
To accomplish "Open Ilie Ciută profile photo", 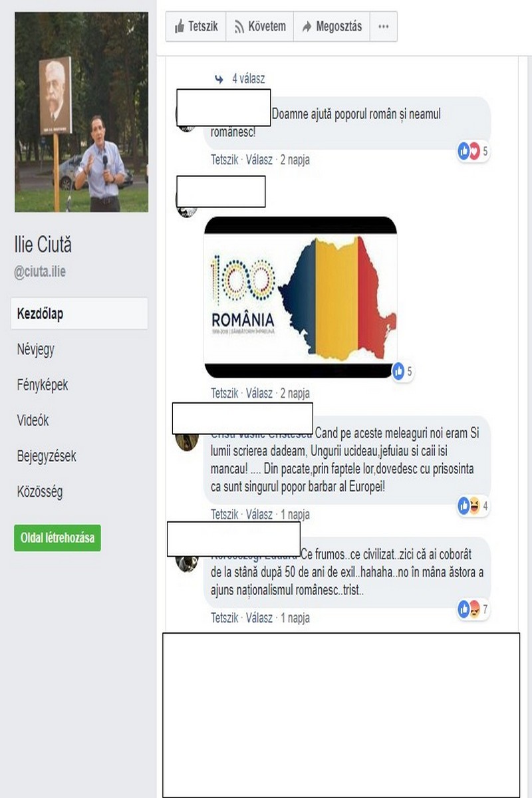I will click(81, 112).
